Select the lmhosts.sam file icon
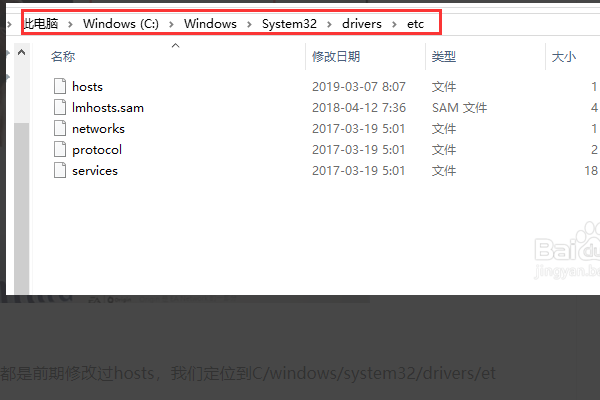The width and height of the screenshot is (600, 400). tap(59, 108)
